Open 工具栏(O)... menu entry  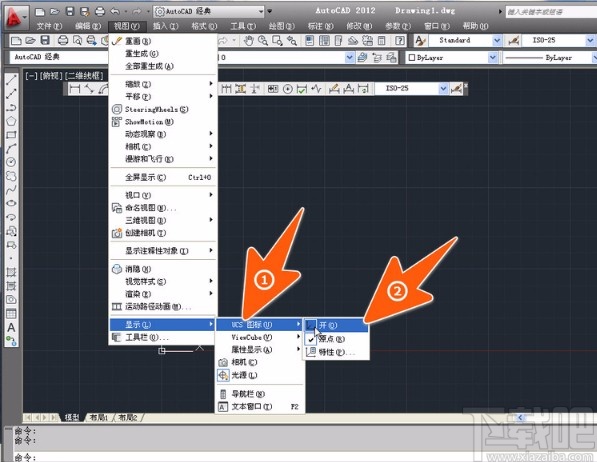coord(163,337)
